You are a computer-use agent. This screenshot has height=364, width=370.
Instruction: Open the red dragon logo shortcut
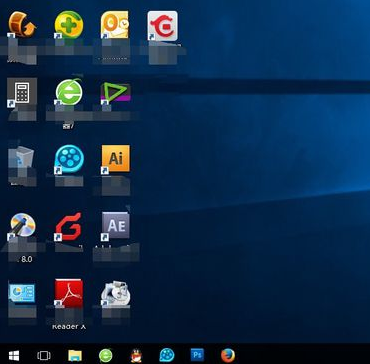[162, 26]
